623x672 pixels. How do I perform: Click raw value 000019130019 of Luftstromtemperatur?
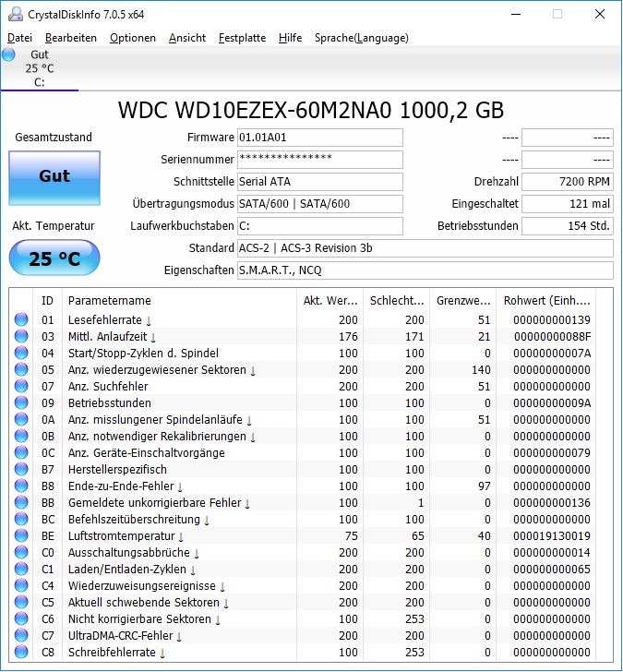point(551,535)
